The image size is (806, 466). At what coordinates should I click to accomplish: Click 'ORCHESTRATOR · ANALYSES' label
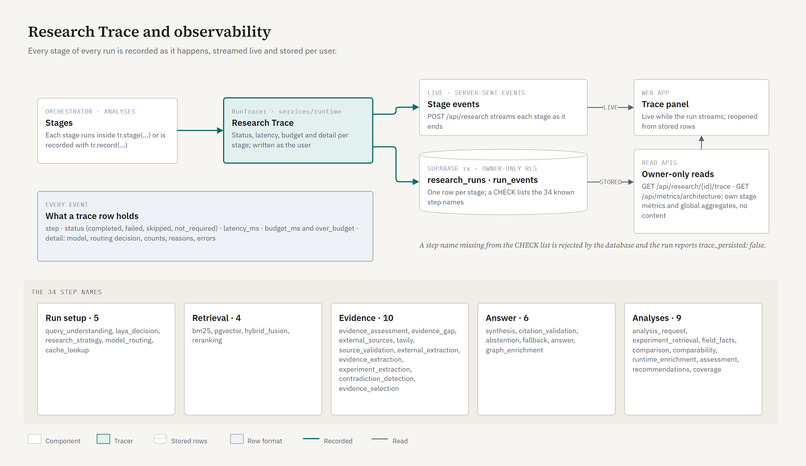[90, 111]
